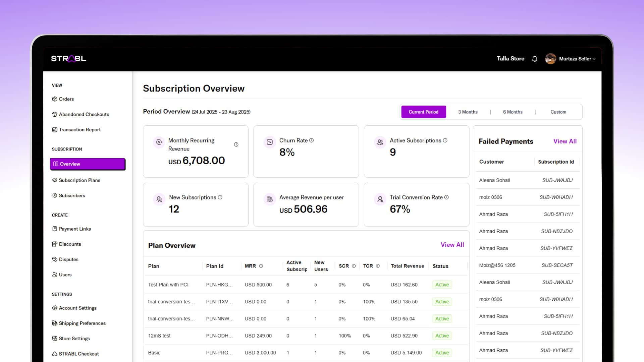Image resolution: width=644 pixels, height=362 pixels.
Task: Click the New Subscriptions info icon
Action: [220, 197]
